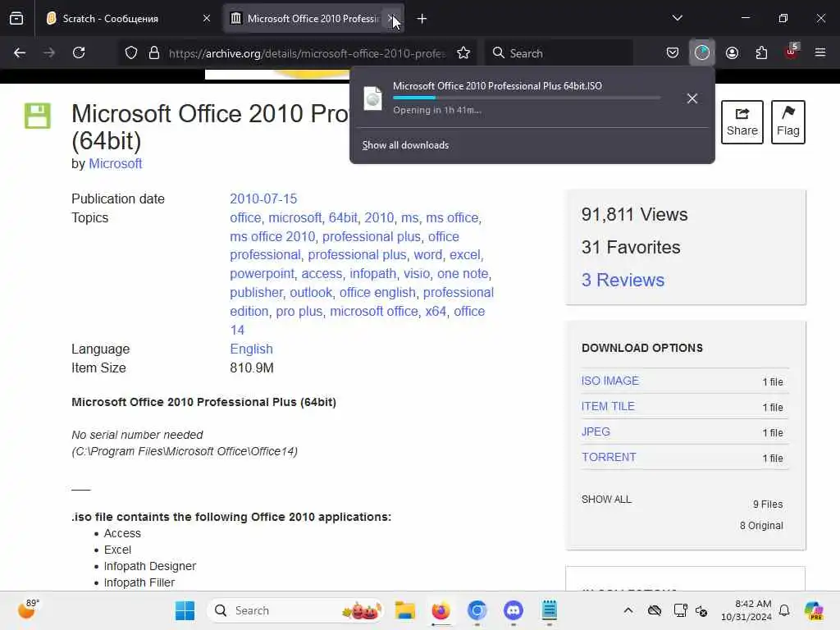Open the 'outlook' topic link
840x630 pixels.
pyautogui.click(x=311, y=293)
